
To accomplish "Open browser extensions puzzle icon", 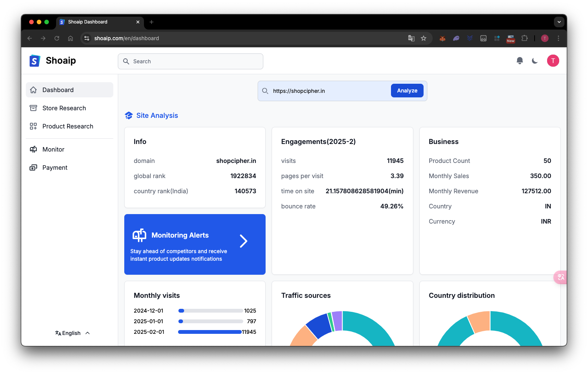I will [524, 38].
